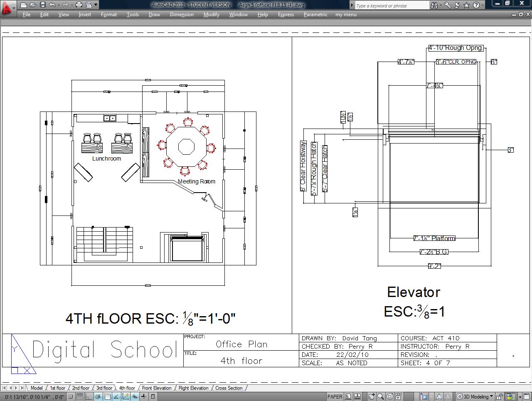Toggle PAPER space mode

(335, 396)
